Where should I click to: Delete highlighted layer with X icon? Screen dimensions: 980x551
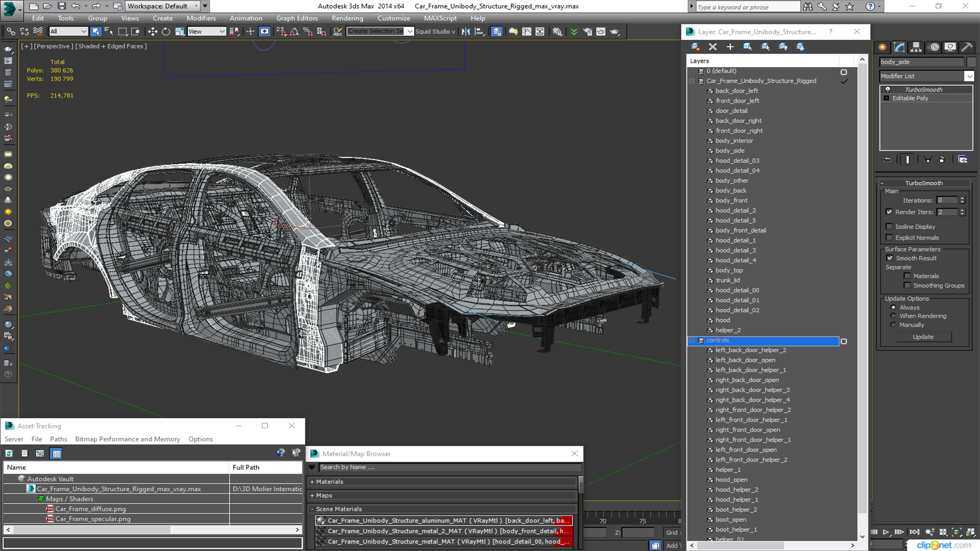(713, 47)
